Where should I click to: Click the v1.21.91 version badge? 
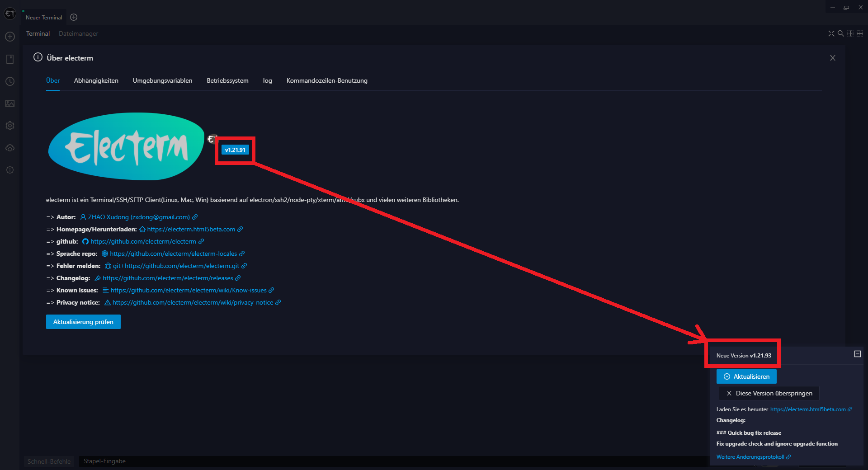coord(235,150)
